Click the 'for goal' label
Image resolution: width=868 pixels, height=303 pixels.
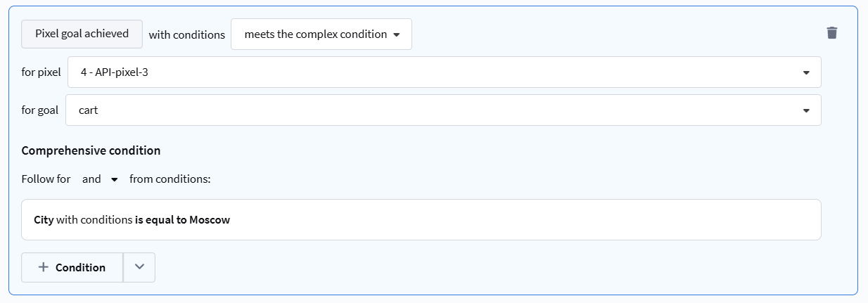pyautogui.click(x=40, y=110)
